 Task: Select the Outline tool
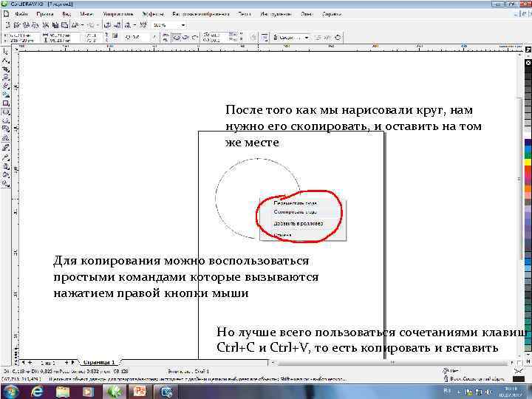tap(6, 166)
